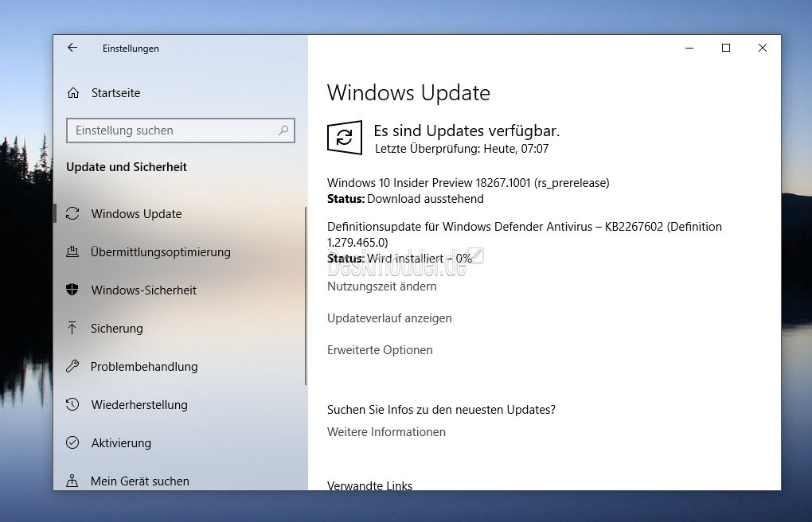This screenshot has height=522, width=812.
Task: Open Mein Gerät suchen page
Action: click(140, 481)
